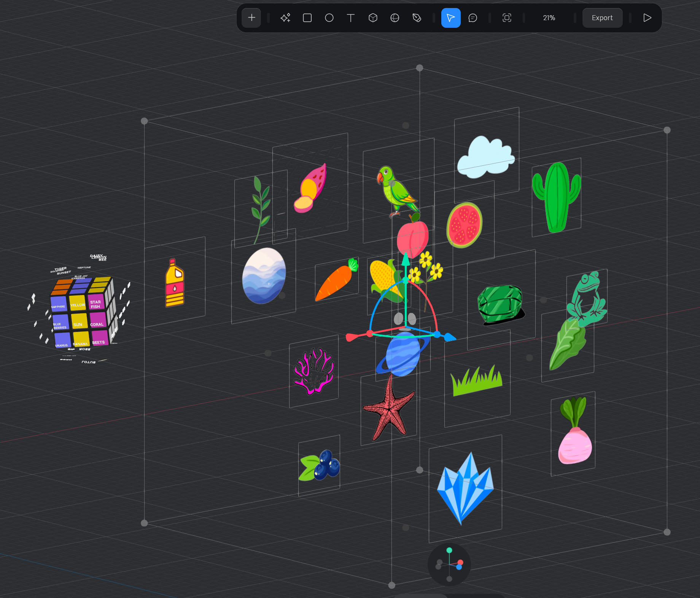Select the blue cloud object
Image resolution: width=700 pixels, height=598 pixels.
pyautogui.click(x=487, y=156)
